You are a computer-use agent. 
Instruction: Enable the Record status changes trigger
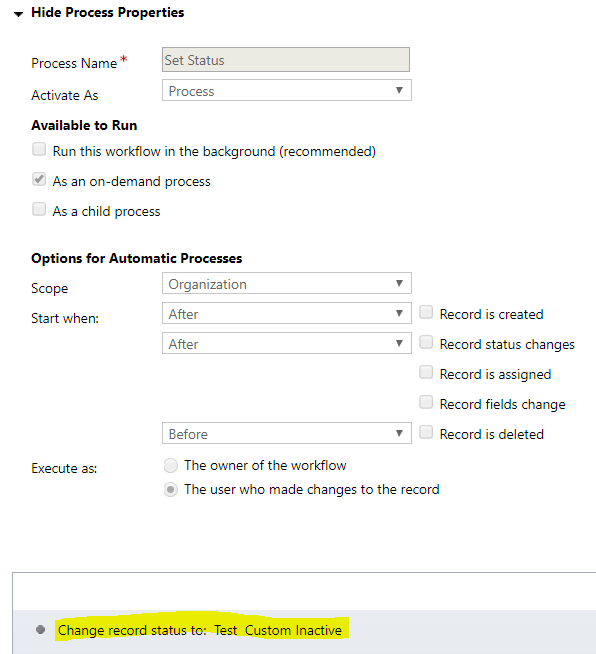coord(426,342)
